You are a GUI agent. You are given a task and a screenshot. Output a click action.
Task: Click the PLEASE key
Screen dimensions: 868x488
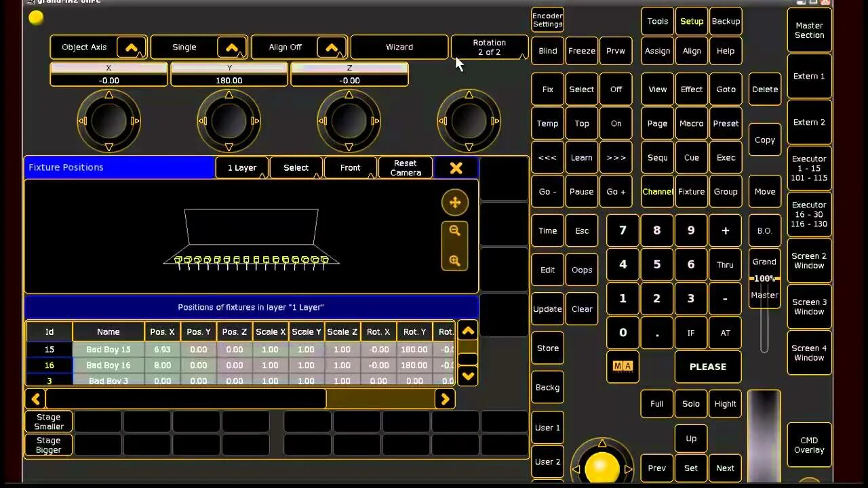[x=708, y=367]
